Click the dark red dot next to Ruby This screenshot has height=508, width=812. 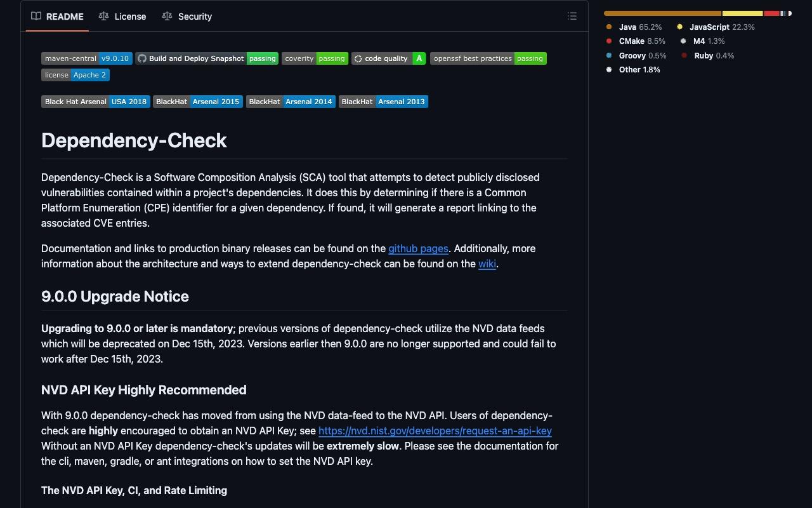click(x=684, y=56)
